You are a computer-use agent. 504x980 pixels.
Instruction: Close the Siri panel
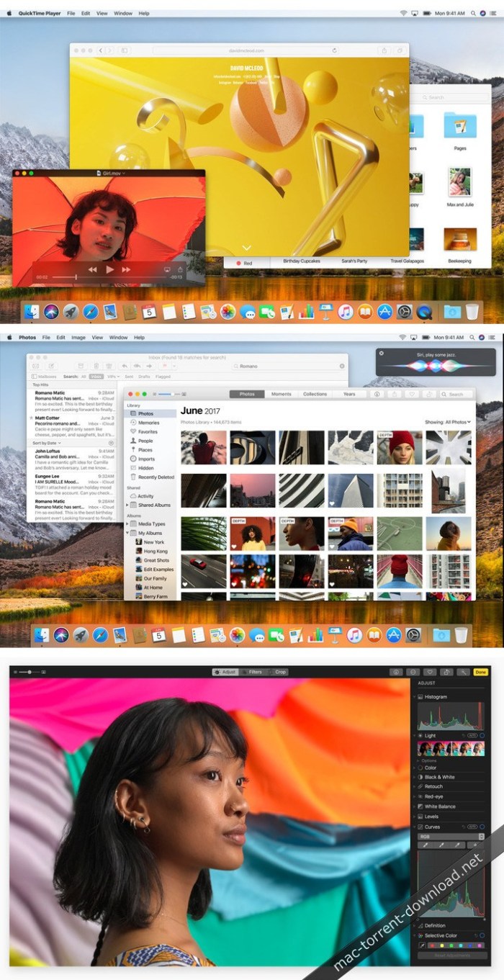tap(382, 353)
